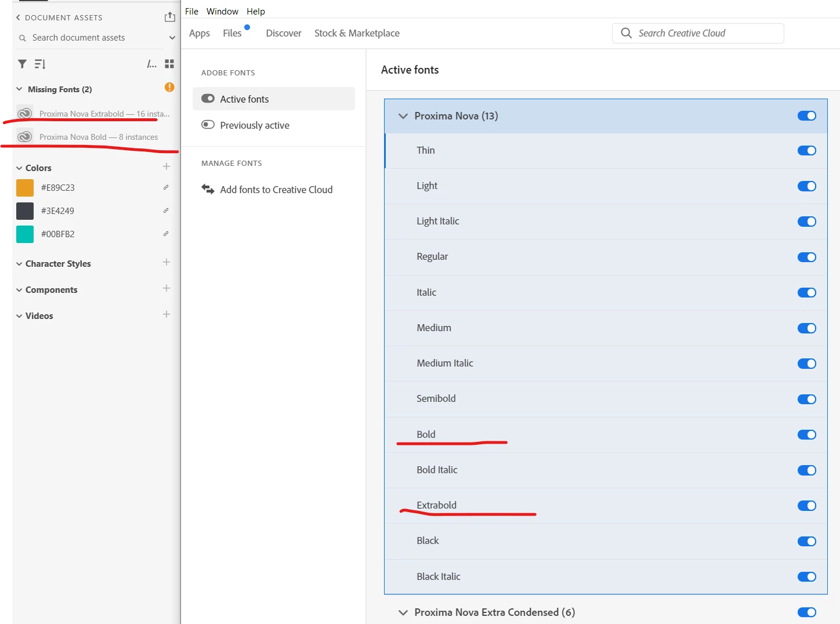Click the Creative Cloud icon beside Proxima Nova Bold

point(24,137)
